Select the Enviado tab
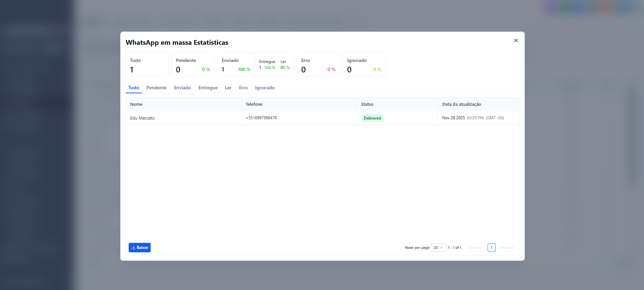Screen dimensions: 644x290 tap(182, 88)
